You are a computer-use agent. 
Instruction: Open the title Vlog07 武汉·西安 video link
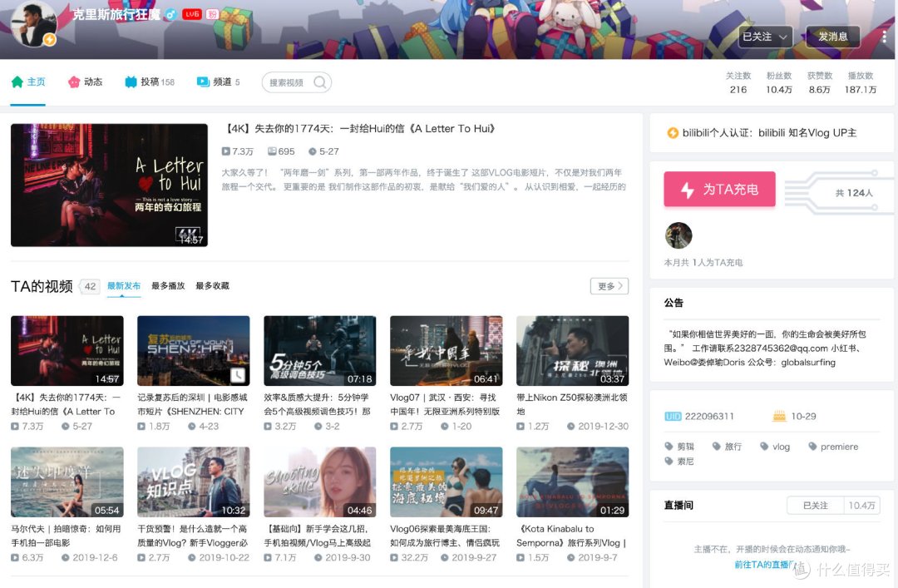(x=445, y=404)
